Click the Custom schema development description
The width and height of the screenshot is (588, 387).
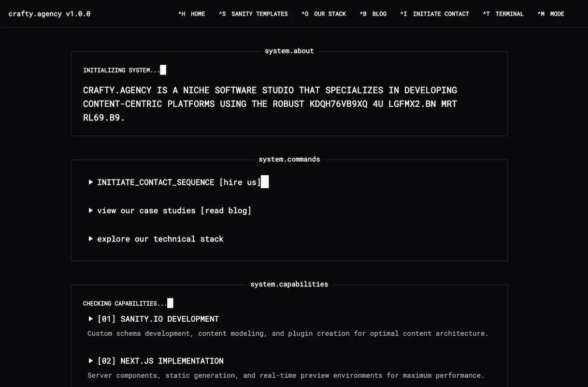click(x=288, y=333)
